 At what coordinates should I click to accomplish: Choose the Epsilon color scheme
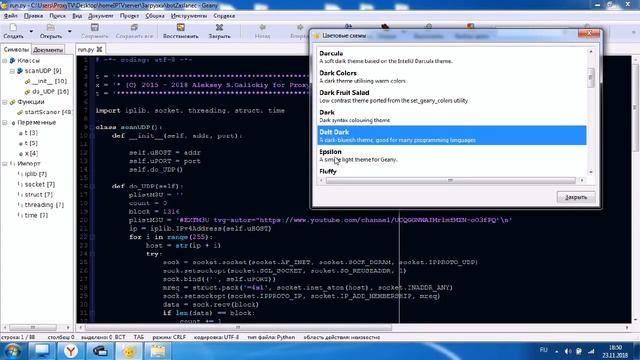tap(452, 155)
